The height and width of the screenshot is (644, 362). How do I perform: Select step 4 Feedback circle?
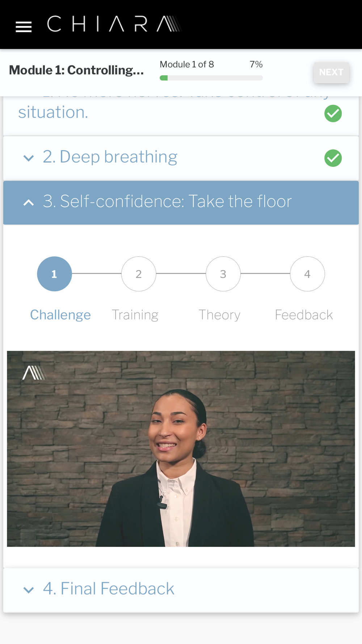coord(307,274)
